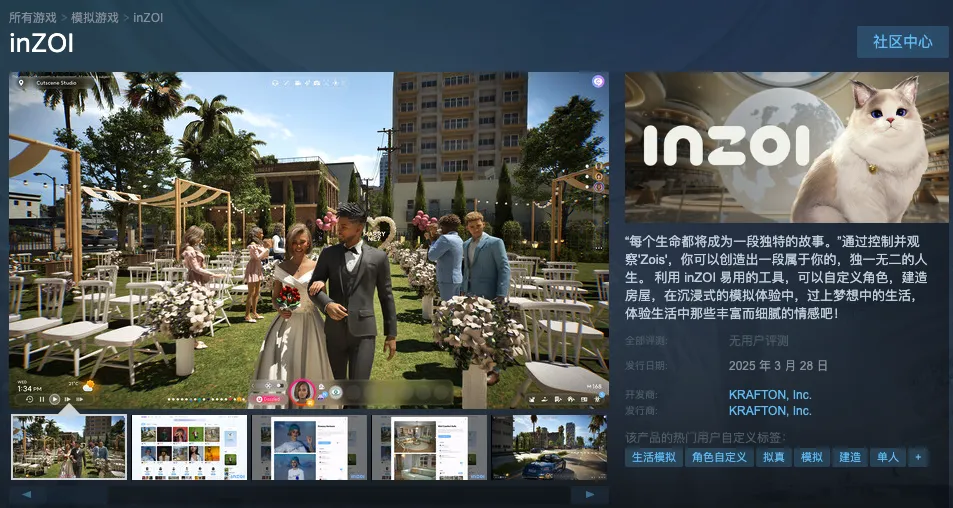The width and height of the screenshot is (953, 508).
Task: Click the sun and cloud weather icon
Action: coord(88,386)
